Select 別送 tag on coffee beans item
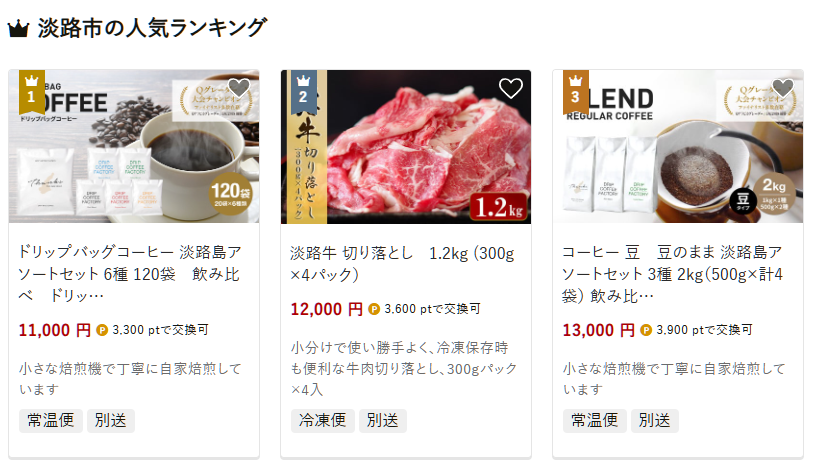816x468 pixels. coord(655,421)
